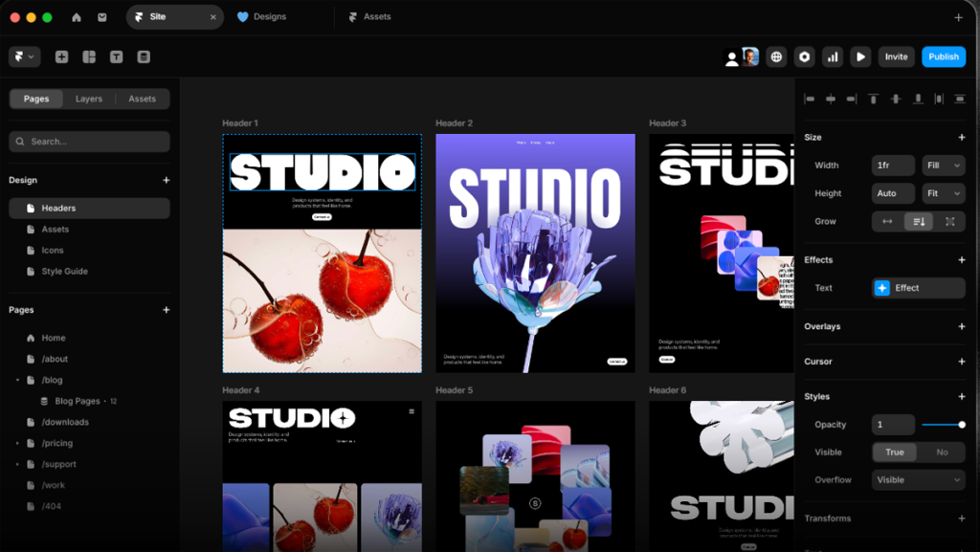Open the Width Fill dropdown
The height and width of the screenshot is (552, 980).
[x=943, y=166]
